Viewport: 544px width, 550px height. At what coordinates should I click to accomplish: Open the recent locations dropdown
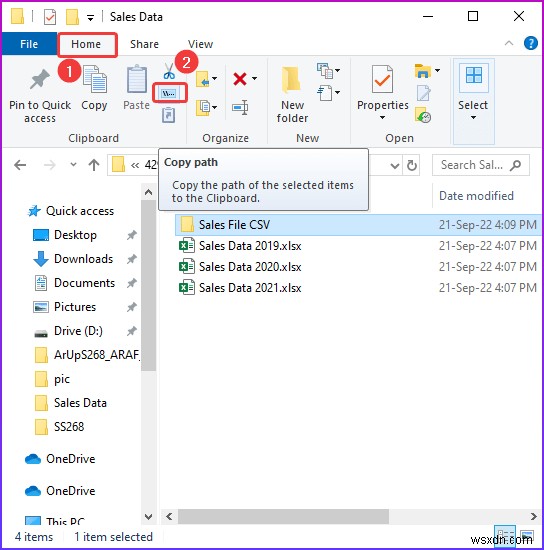click(x=73, y=165)
